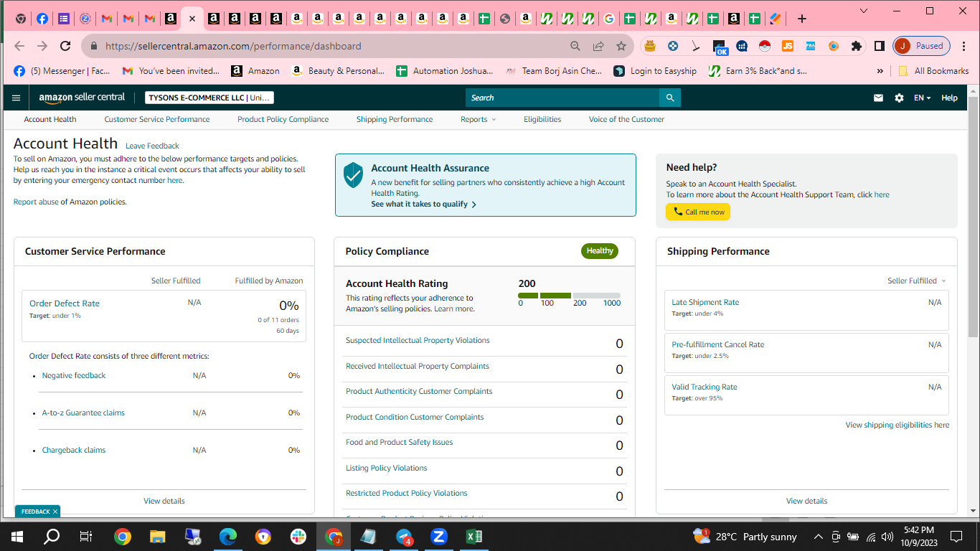Open Zoom from the taskbar

(x=438, y=537)
